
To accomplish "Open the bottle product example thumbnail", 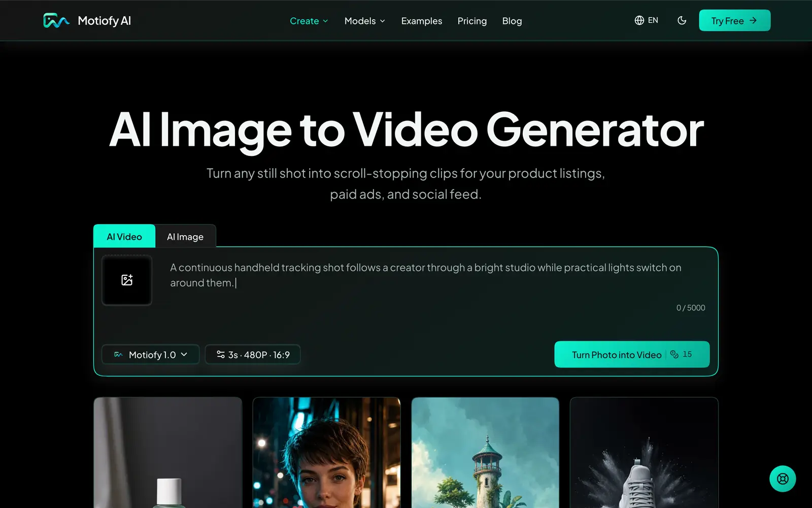I will (167, 453).
